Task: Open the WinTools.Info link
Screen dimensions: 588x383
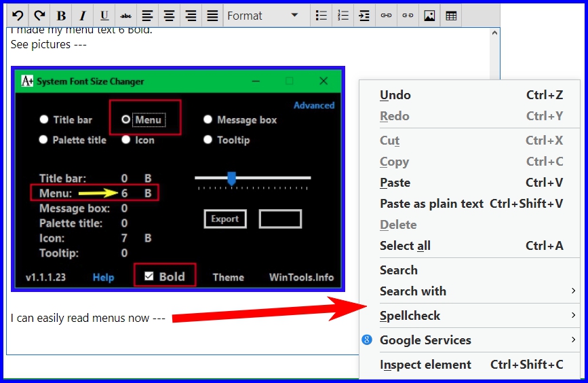Action: pyautogui.click(x=302, y=277)
